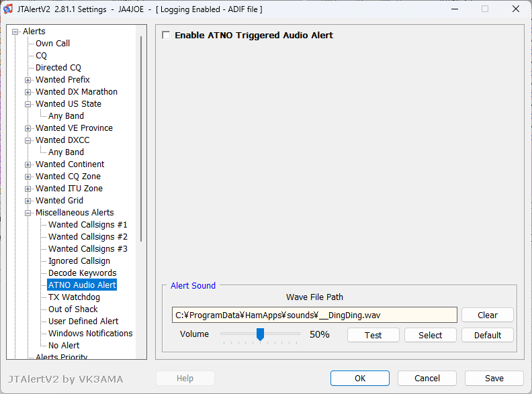This screenshot has width=532, height=394.
Task: Click OK to confirm settings
Action: pyautogui.click(x=360, y=378)
